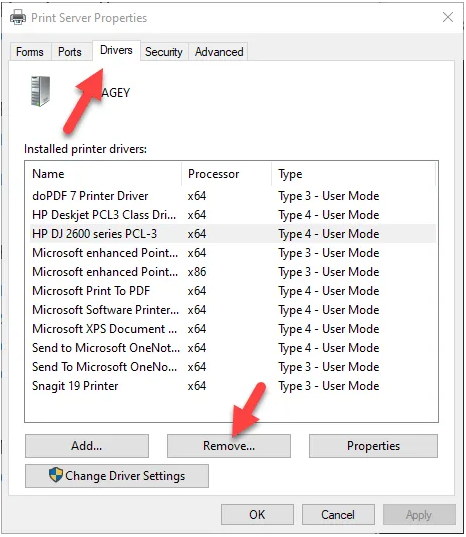466x537 pixels.
Task: Switch to the Forms tab
Action: pyautogui.click(x=30, y=52)
